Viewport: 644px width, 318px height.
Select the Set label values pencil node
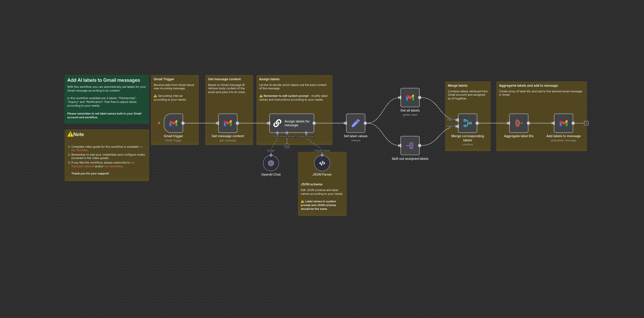(355, 123)
